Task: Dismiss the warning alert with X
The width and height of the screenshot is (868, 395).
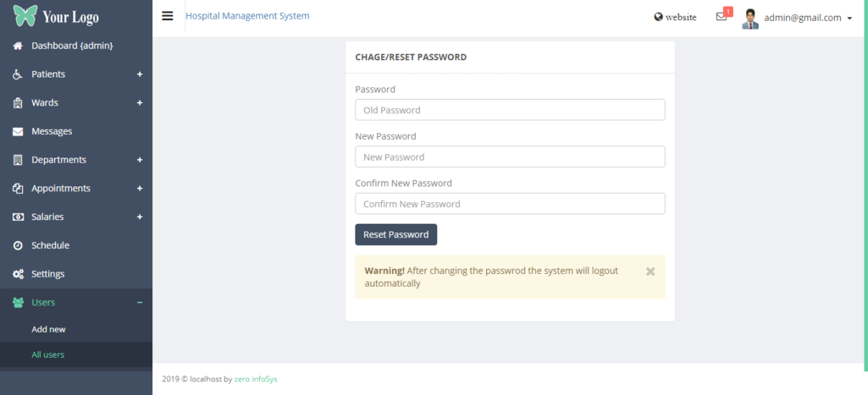Action: point(650,272)
